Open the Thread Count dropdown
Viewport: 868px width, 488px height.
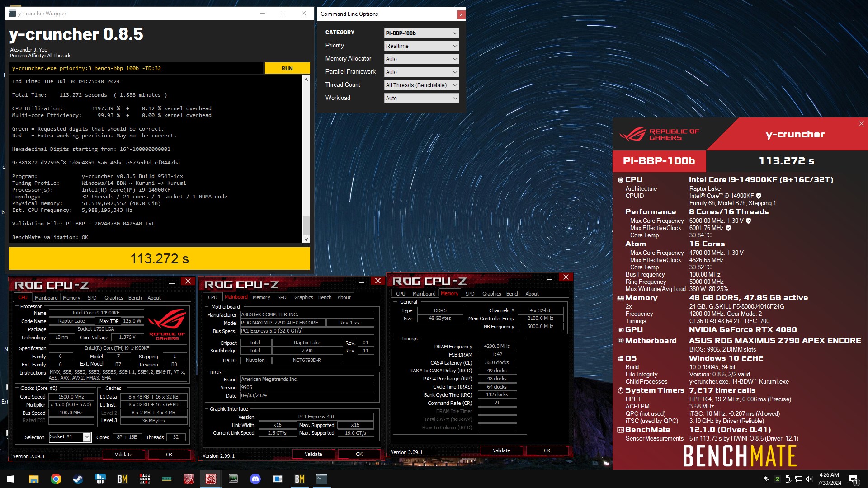(x=421, y=85)
